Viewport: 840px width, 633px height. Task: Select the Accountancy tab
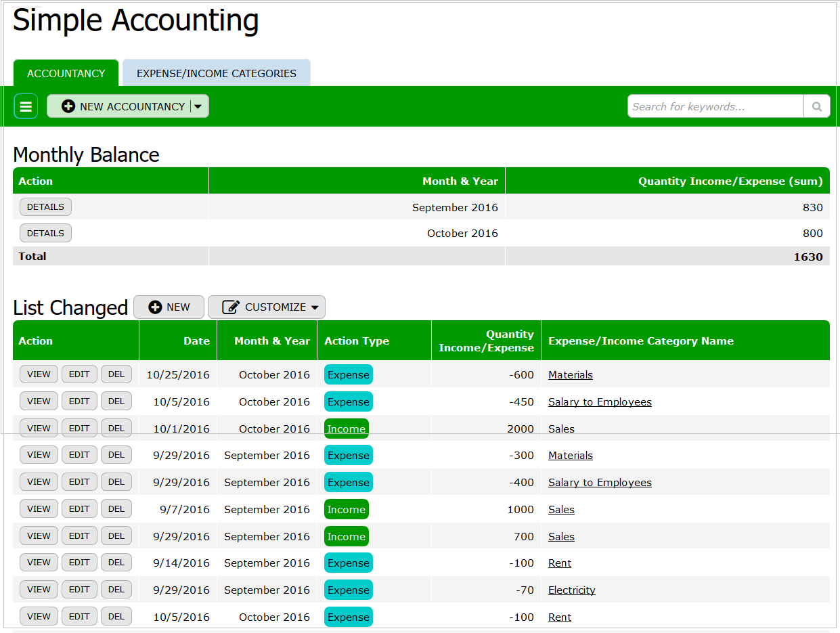[66, 73]
